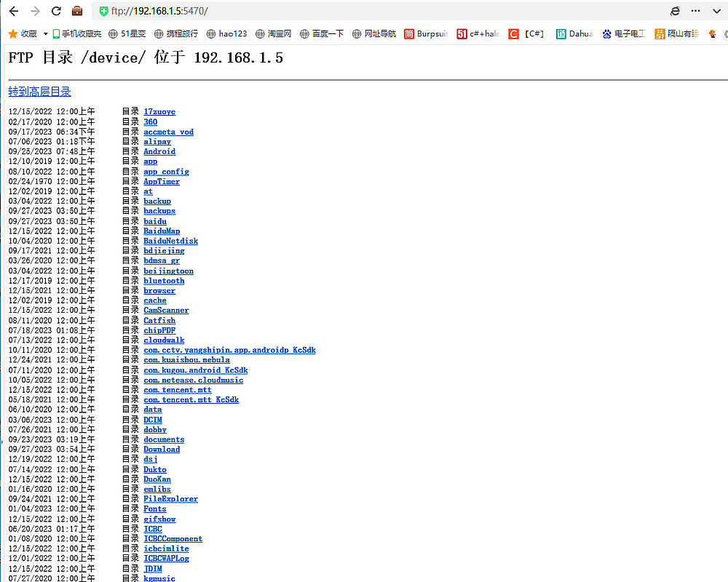Open the 手机收藏夹 bookmark folder
This screenshot has width=728, height=582.
(76, 33)
